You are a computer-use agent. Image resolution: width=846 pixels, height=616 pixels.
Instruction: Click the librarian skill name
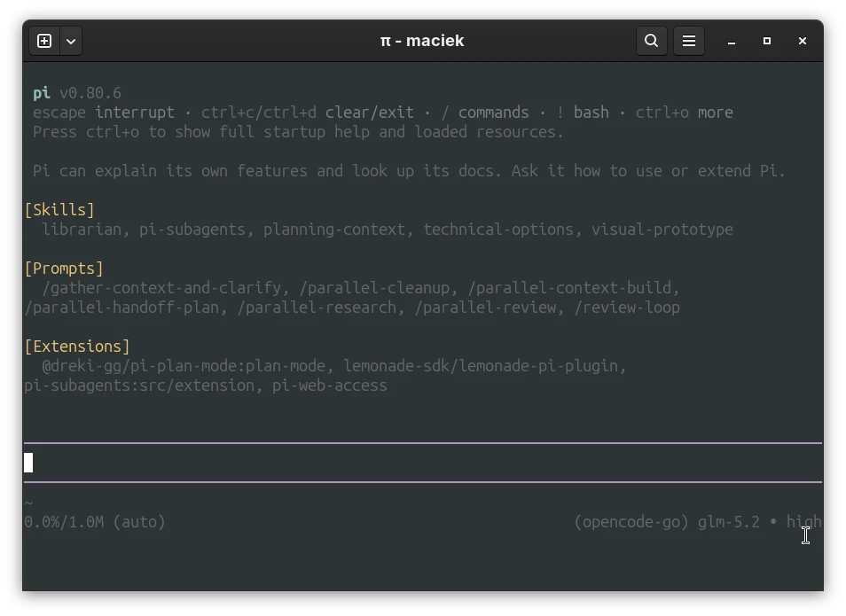pos(82,230)
